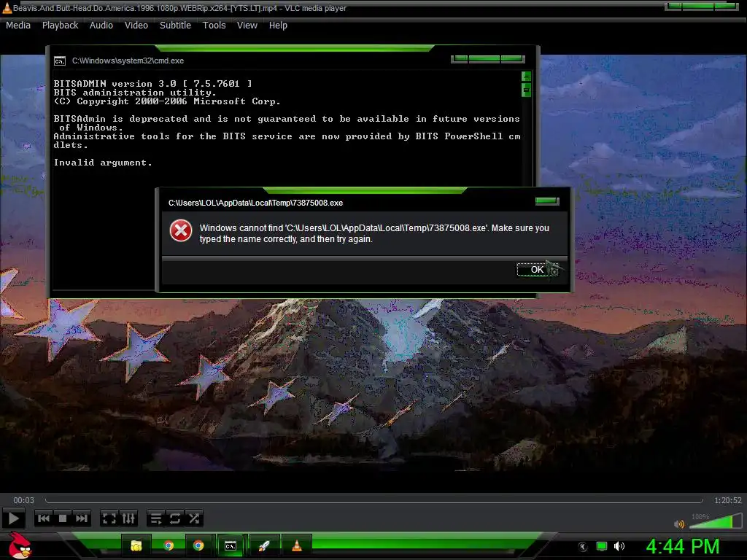Open the file explorer taskbar icon

click(x=136, y=545)
